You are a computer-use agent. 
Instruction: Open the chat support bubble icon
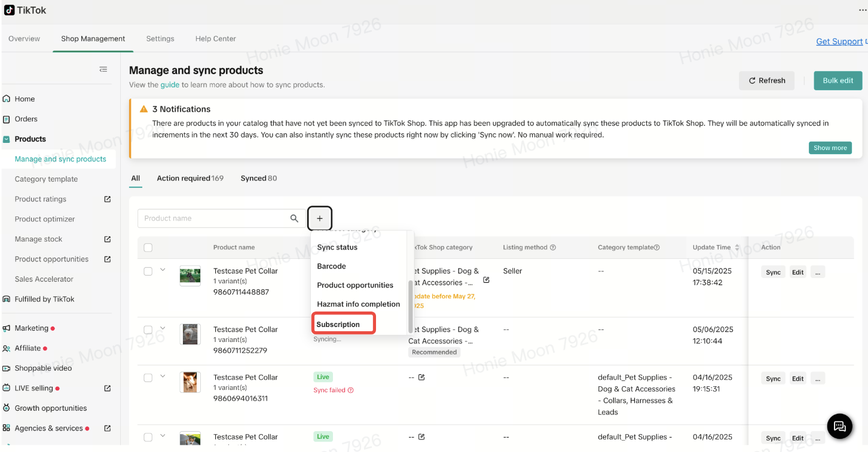839,426
